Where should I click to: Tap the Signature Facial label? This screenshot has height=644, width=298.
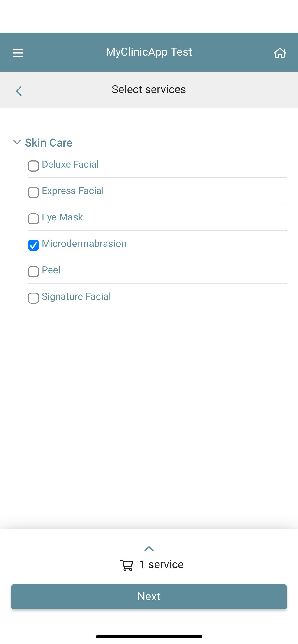pos(76,296)
